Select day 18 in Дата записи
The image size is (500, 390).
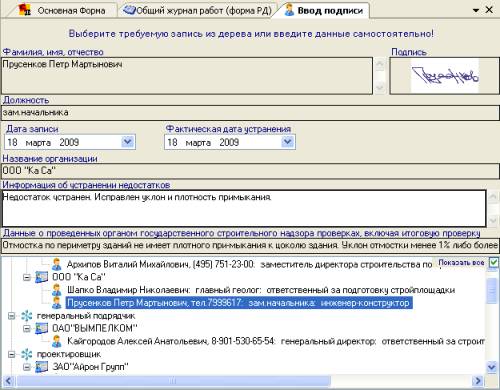tap(12, 143)
